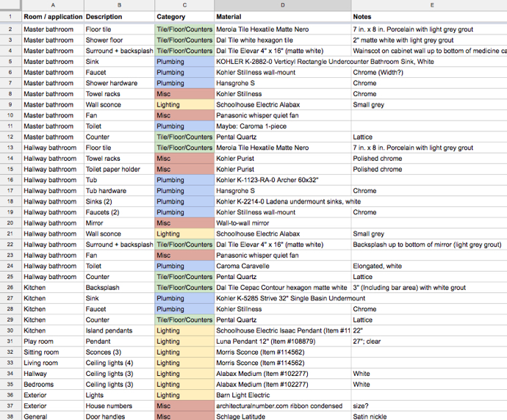Screen dimensions: 507x420
Task: Select 'Shower hardware' description cell
Action: pos(119,83)
